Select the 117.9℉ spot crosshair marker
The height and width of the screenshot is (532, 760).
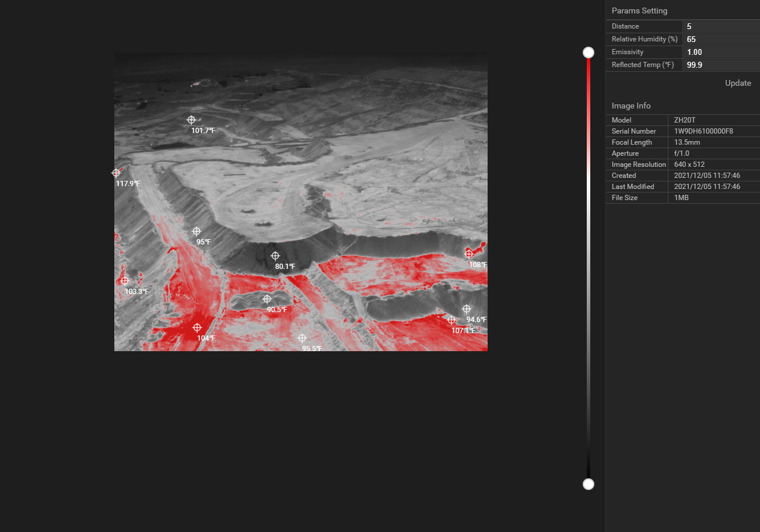pos(116,173)
